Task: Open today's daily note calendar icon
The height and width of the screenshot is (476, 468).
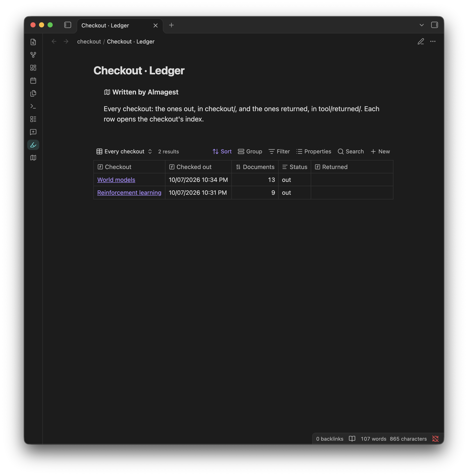Action: (x=33, y=81)
